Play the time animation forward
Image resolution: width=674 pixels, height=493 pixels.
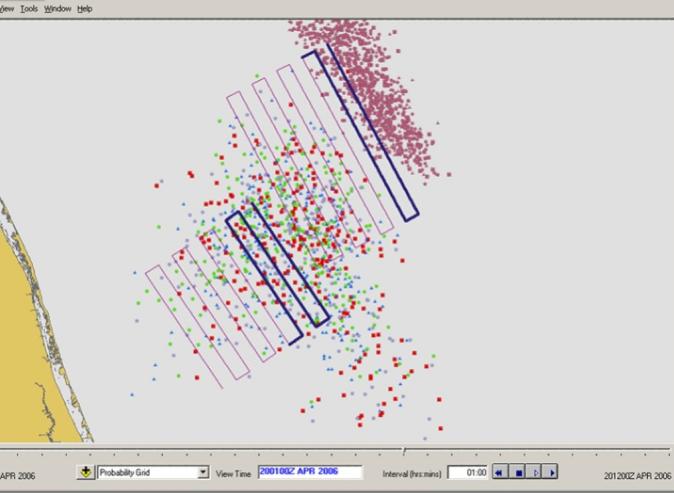click(550, 472)
